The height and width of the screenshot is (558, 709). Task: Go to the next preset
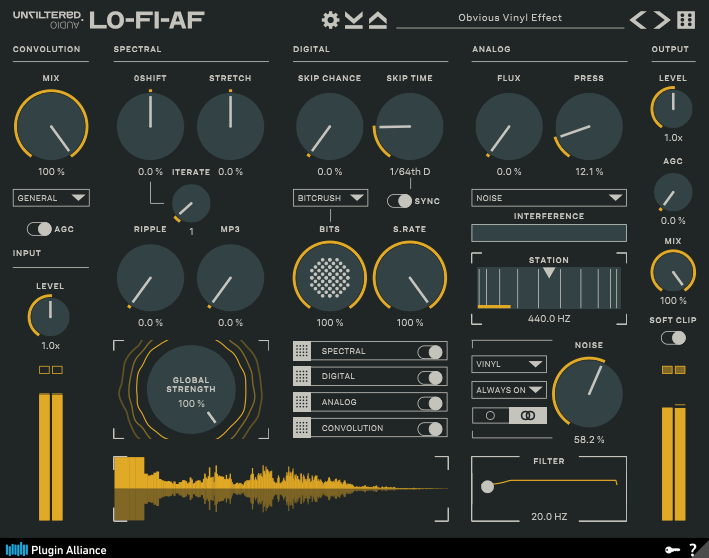click(662, 19)
